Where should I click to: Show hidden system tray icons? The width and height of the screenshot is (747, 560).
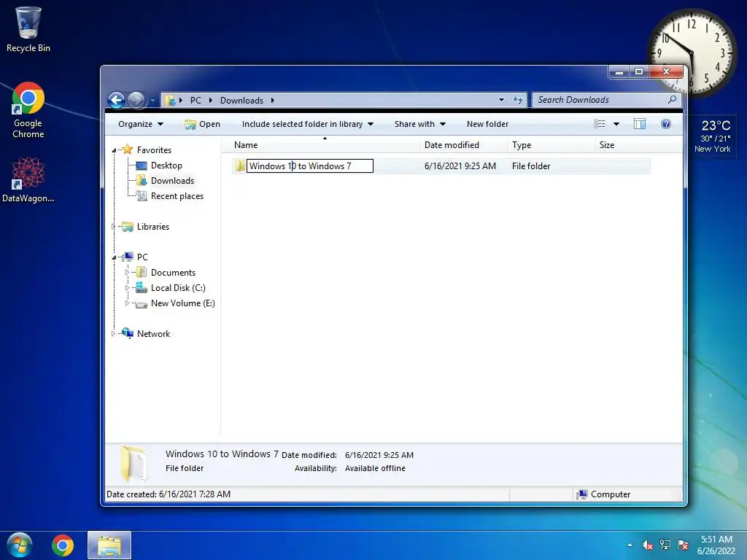pos(630,545)
